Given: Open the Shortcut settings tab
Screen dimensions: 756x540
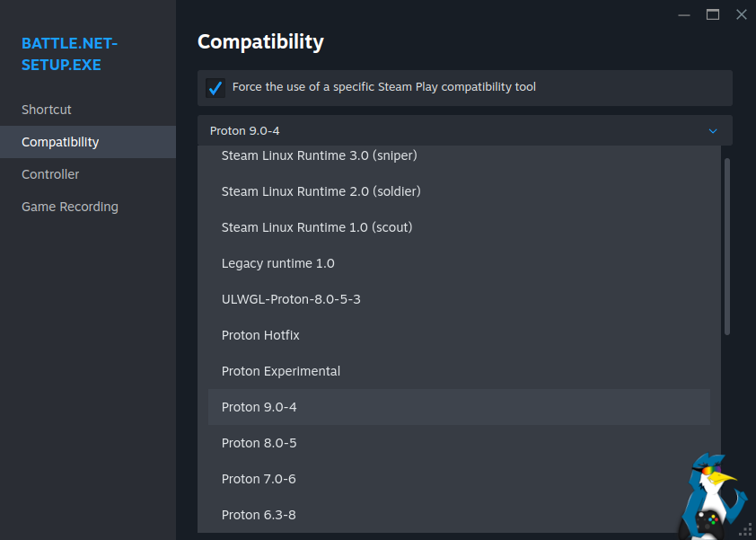Looking at the screenshot, I should click(47, 110).
